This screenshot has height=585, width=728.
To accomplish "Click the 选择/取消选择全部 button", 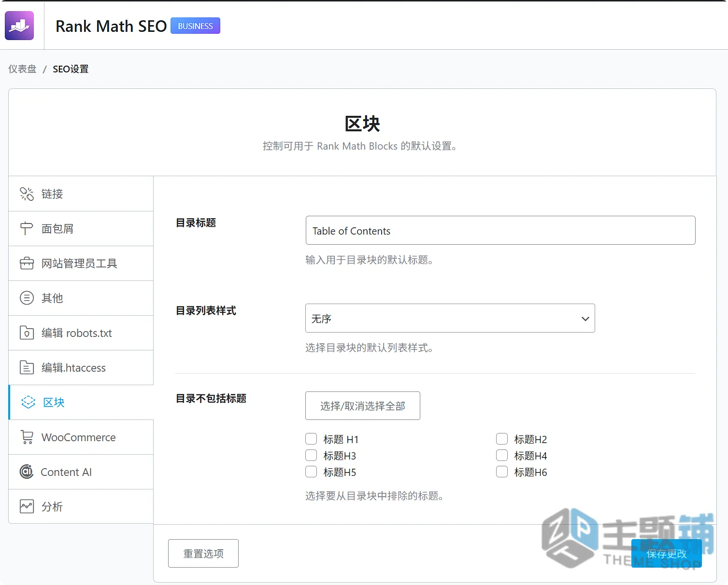I will tap(362, 406).
